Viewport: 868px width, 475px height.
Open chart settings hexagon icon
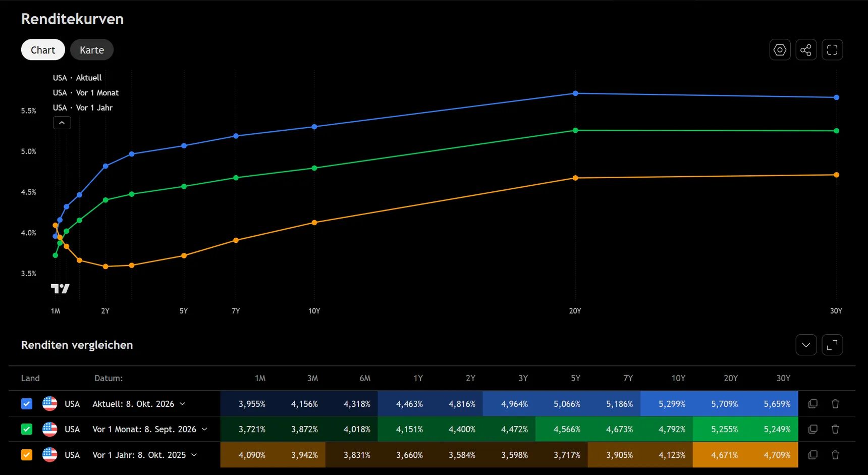point(780,50)
